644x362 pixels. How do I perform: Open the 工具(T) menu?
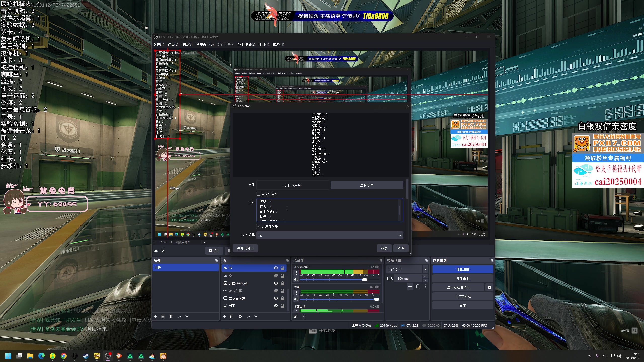[x=264, y=44]
